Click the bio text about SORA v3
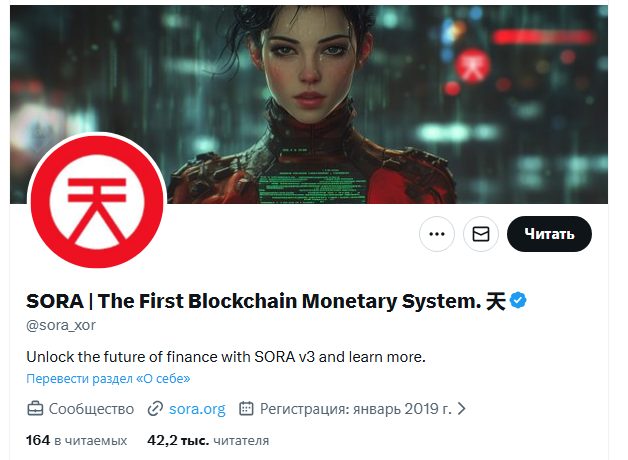The height and width of the screenshot is (460, 628). [226, 356]
